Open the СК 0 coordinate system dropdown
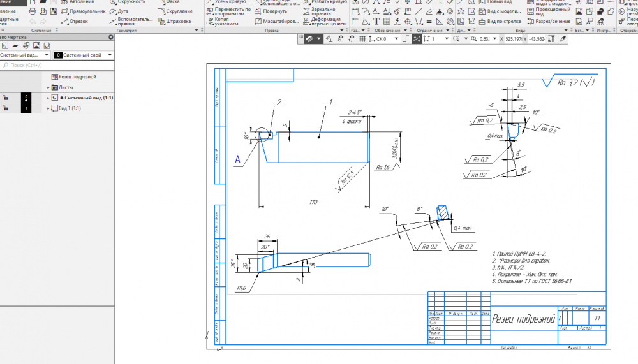The width and height of the screenshot is (638, 364). (x=397, y=39)
